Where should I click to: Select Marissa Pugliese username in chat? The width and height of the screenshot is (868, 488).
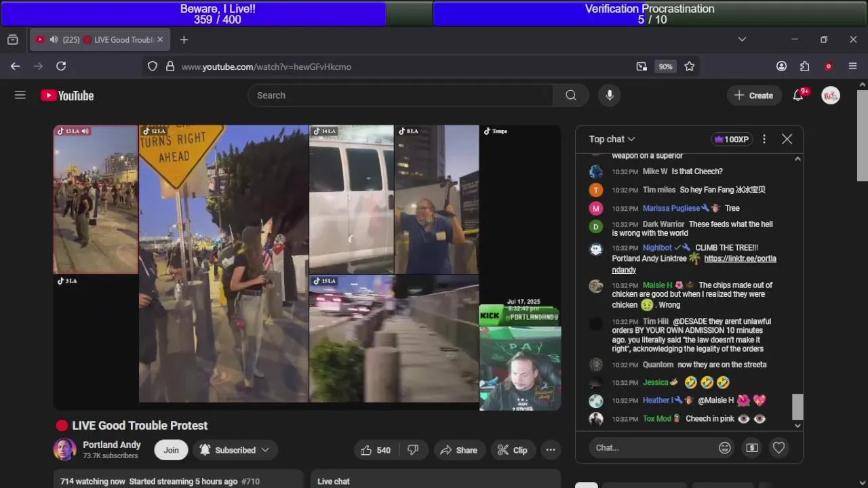[671, 208]
